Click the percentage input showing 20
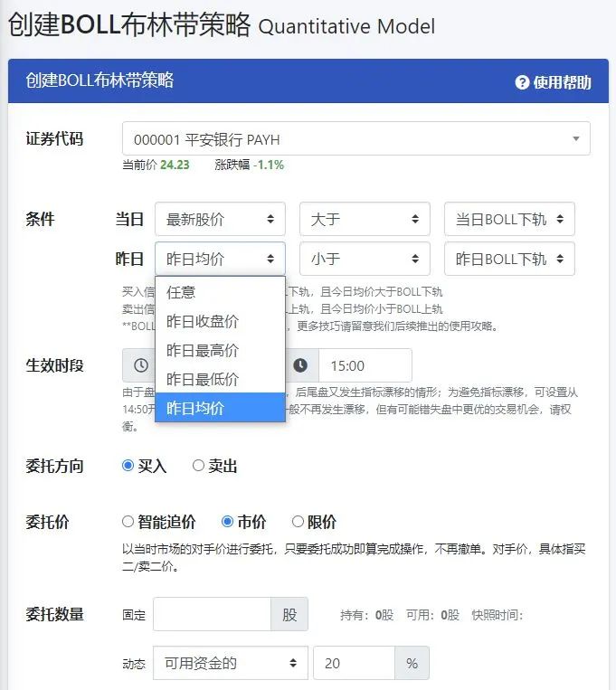616x690 pixels. (354, 663)
